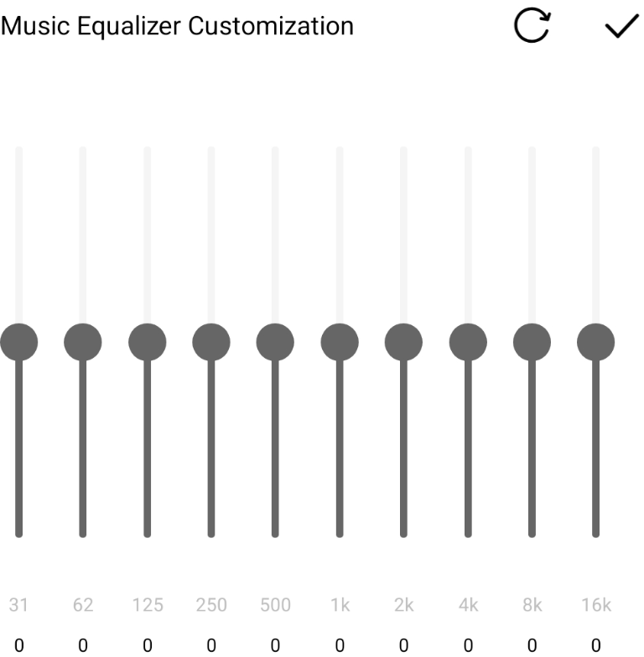Click the 62 Hz slider handle
This screenshot has height=657, width=644.
[x=83, y=342]
